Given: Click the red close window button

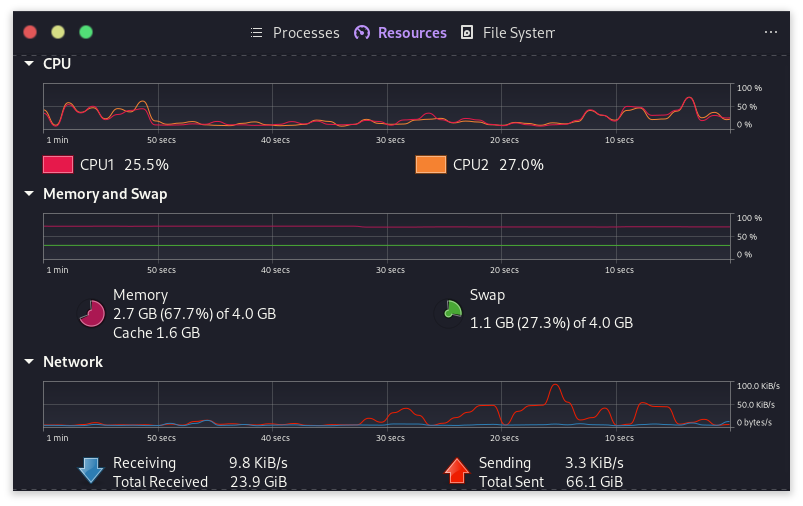Looking at the screenshot, I should pyautogui.click(x=30, y=32).
